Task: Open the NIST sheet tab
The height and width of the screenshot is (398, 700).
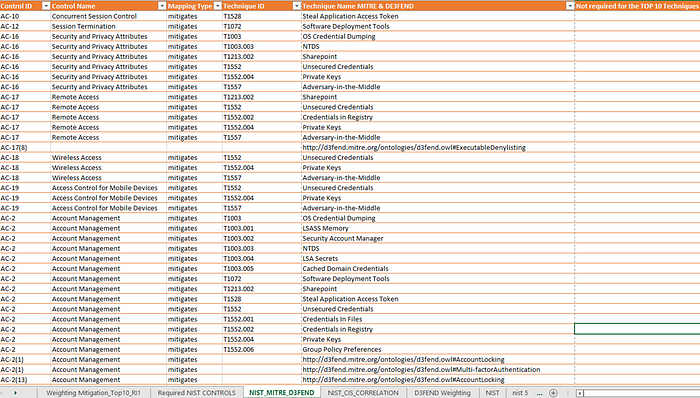Action: coord(492,393)
